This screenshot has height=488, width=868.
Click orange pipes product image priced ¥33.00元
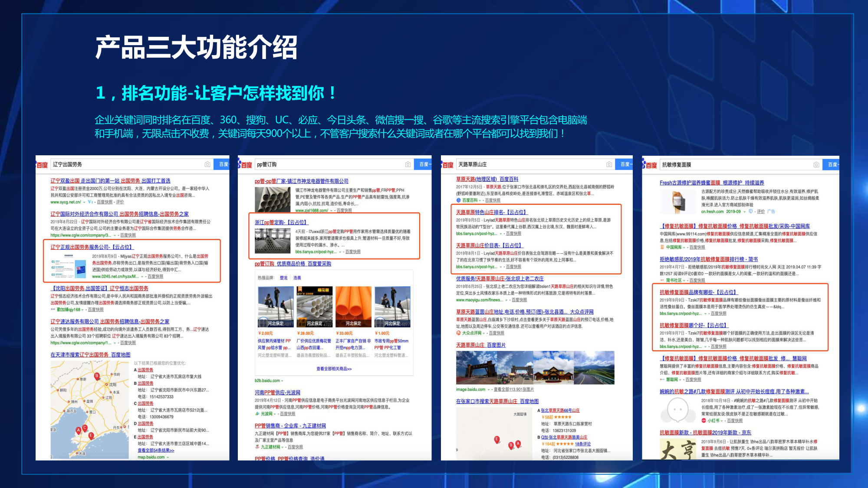point(353,307)
